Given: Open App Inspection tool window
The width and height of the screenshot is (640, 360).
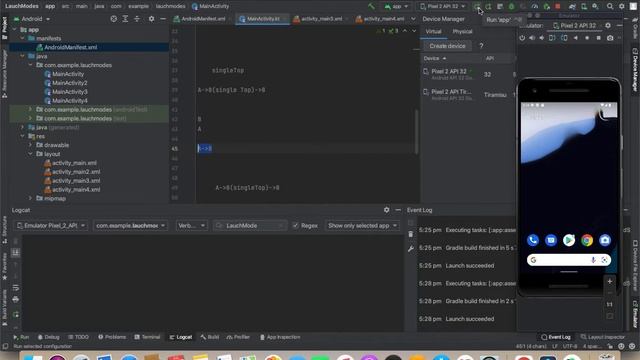Looking at the screenshot, I should (280, 337).
